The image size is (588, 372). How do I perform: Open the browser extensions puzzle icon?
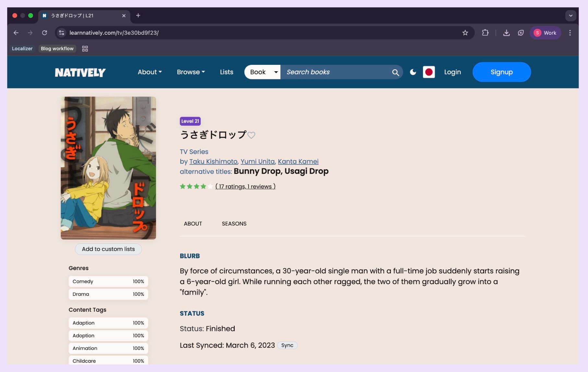[x=485, y=33]
